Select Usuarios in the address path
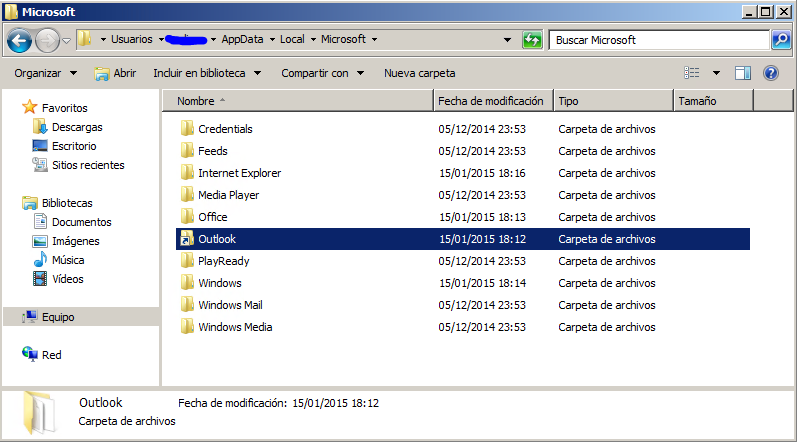 [x=132, y=39]
